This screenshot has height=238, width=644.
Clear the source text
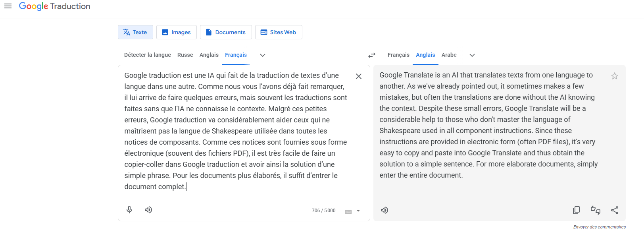359,76
